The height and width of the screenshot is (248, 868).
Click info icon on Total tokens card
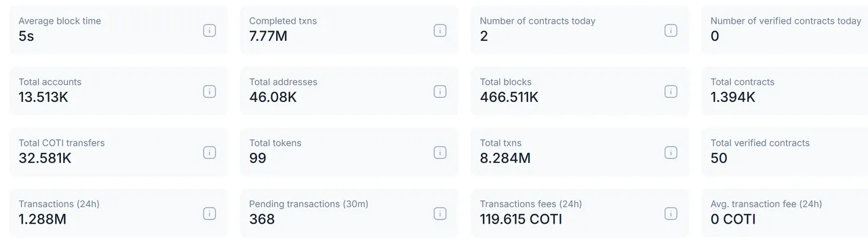tap(440, 153)
